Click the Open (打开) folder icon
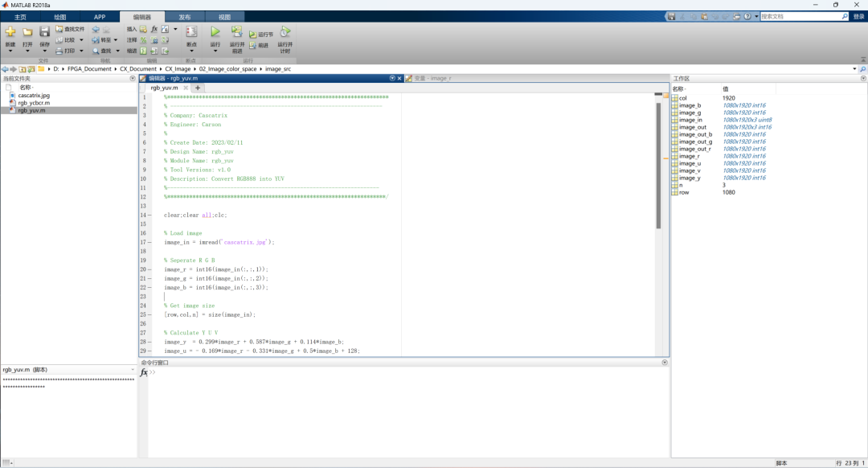The width and height of the screenshot is (868, 468). click(x=27, y=32)
